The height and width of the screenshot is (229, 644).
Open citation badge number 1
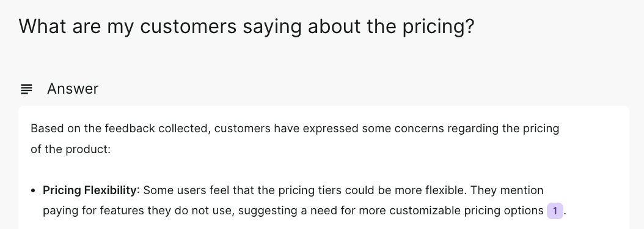(x=555, y=211)
